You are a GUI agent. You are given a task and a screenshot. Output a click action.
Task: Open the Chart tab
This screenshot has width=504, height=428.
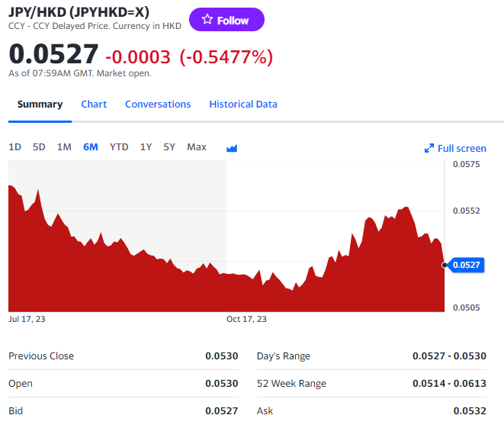pos(94,104)
